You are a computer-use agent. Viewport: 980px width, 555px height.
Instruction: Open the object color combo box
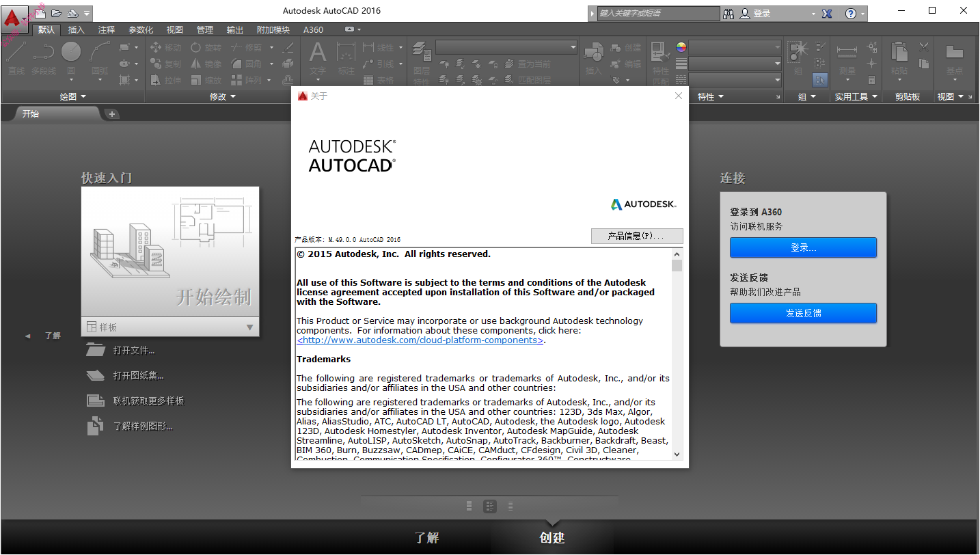(x=735, y=47)
